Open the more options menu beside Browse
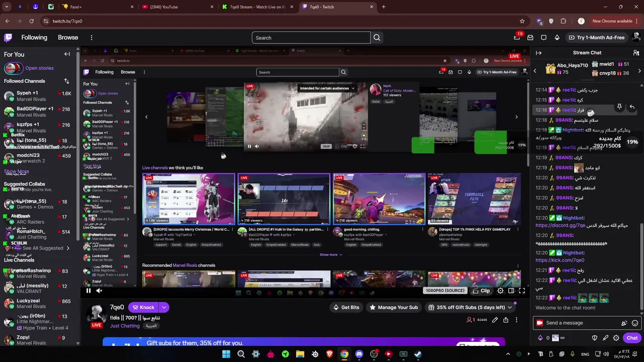This screenshot has width=644, height=362. point(91,38)
